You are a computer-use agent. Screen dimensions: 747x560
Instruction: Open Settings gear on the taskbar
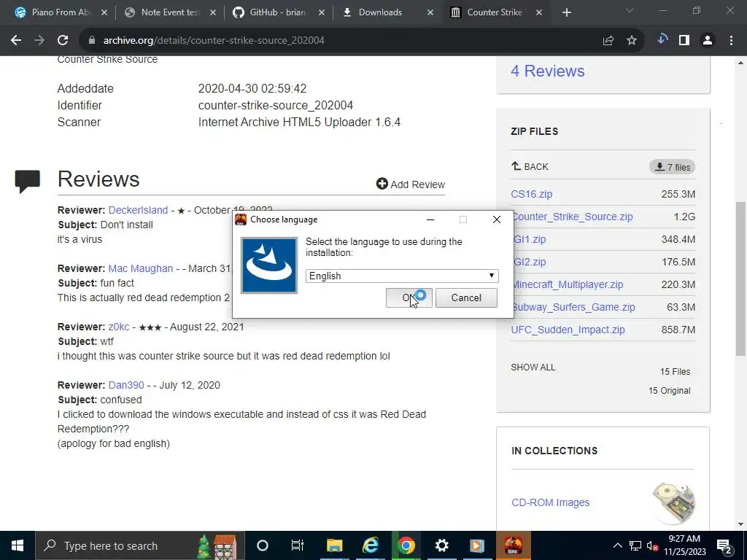pyautogui.click(x=441, y=545)
